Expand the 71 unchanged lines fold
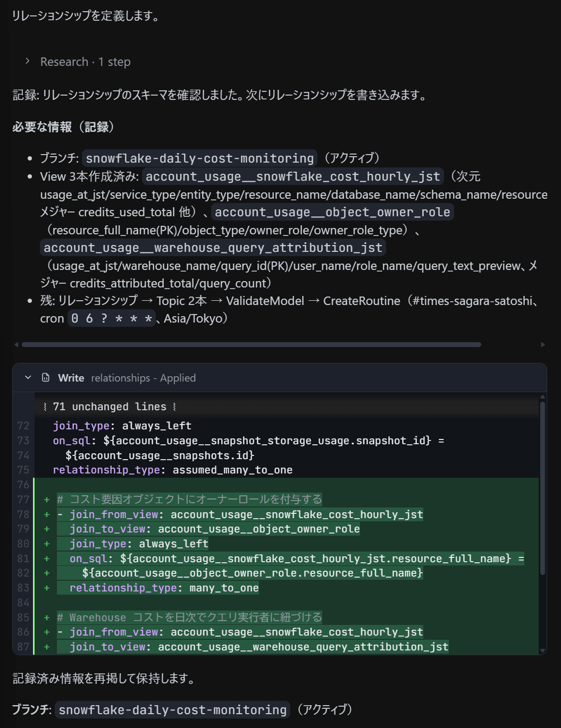561x728 pixels. coord(110,407)
